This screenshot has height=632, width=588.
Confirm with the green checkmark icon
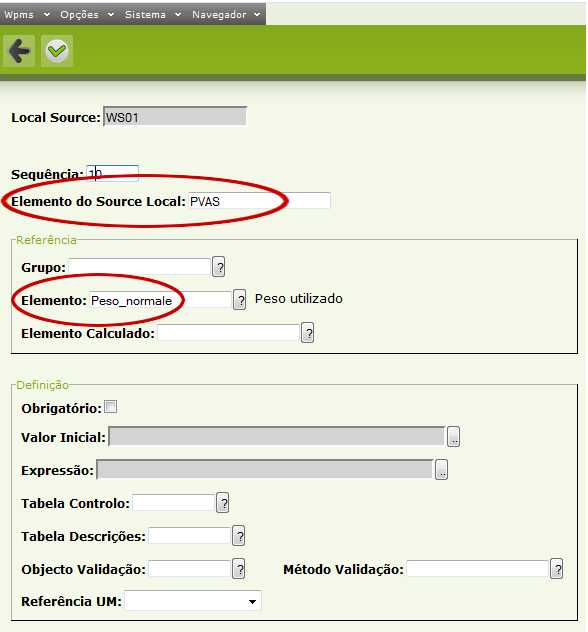pos(57,51)
